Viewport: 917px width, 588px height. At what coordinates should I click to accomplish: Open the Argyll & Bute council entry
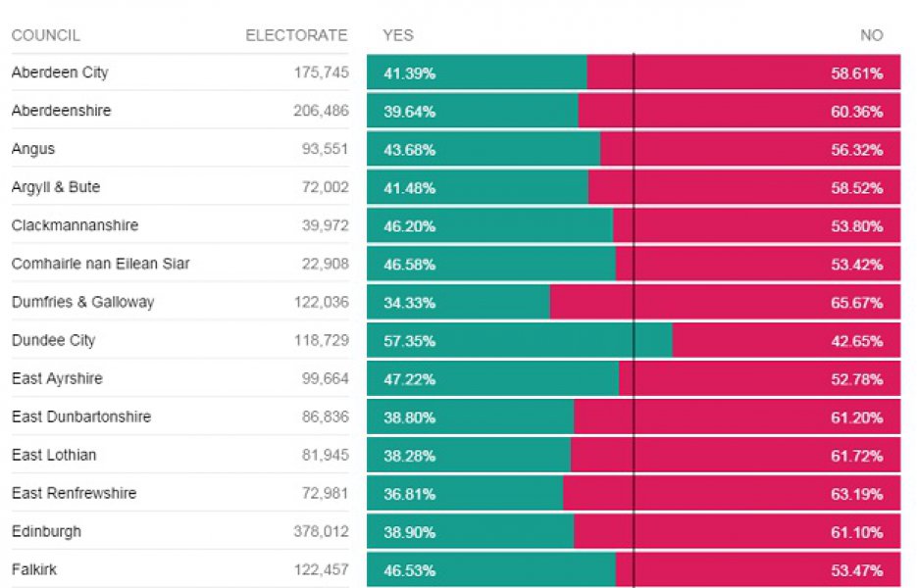[x=56, y=187]
